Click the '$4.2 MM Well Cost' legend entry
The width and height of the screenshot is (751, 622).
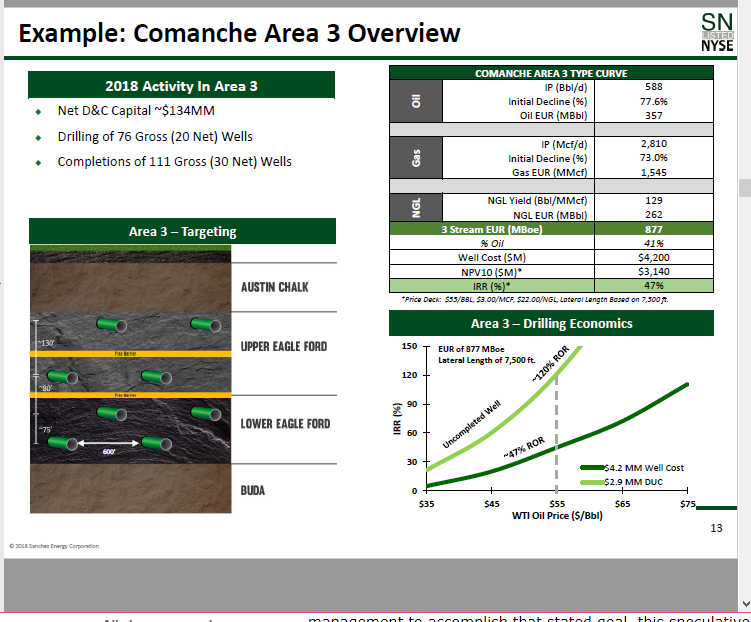tap(632, 468)
